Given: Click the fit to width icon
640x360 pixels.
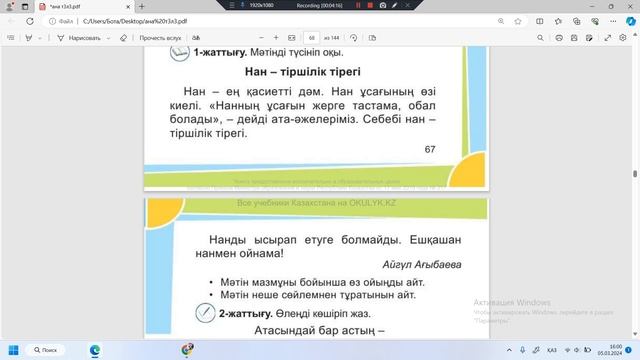Looking at the screenshot, I should 291,38.
